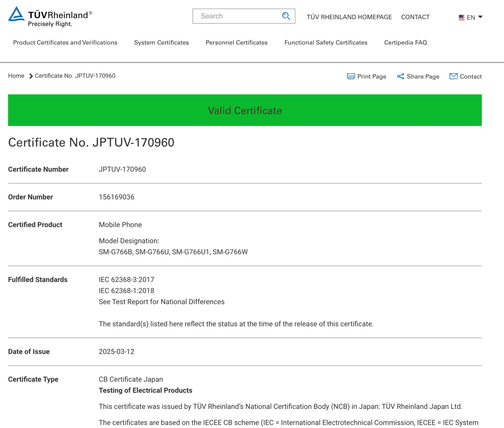Click Share Page text link
This screenshot has width=504, height=428.
click(423, 76)
